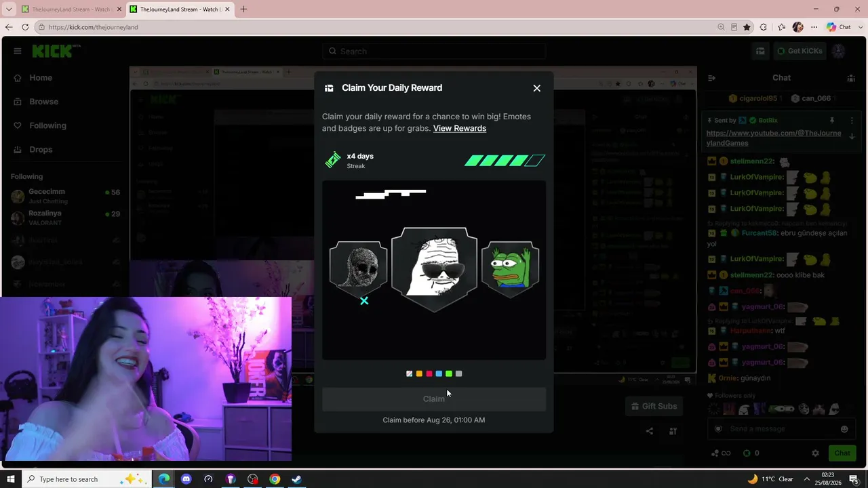868x488 pixels.
Task: Open the channel points infinity counter
Action: (x=721, y=453)
